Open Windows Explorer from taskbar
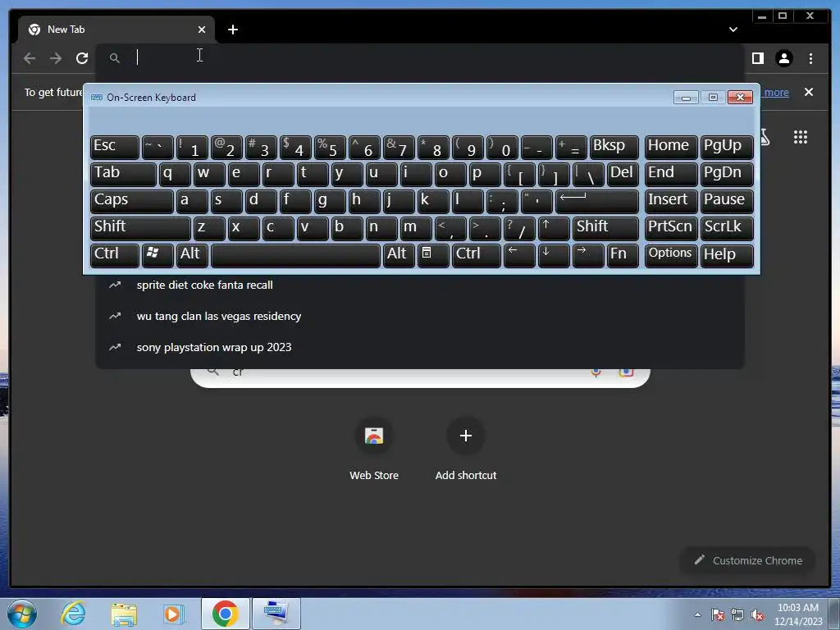The image size is (840, 630). (124, 614)
